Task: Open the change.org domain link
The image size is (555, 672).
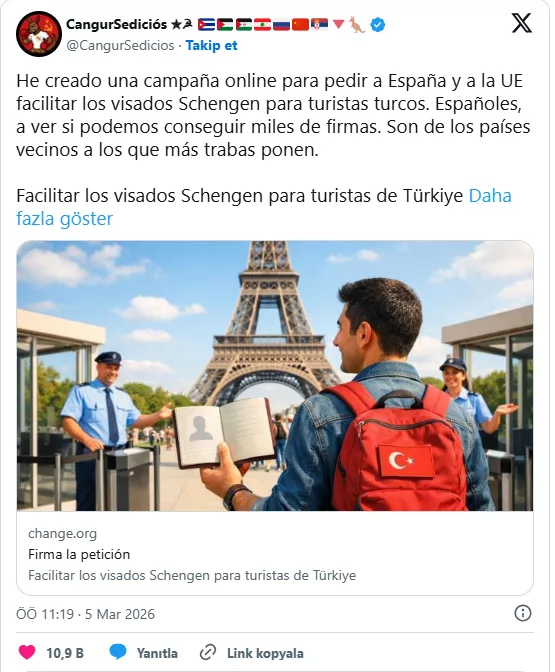Action: [x=63, y=534]
